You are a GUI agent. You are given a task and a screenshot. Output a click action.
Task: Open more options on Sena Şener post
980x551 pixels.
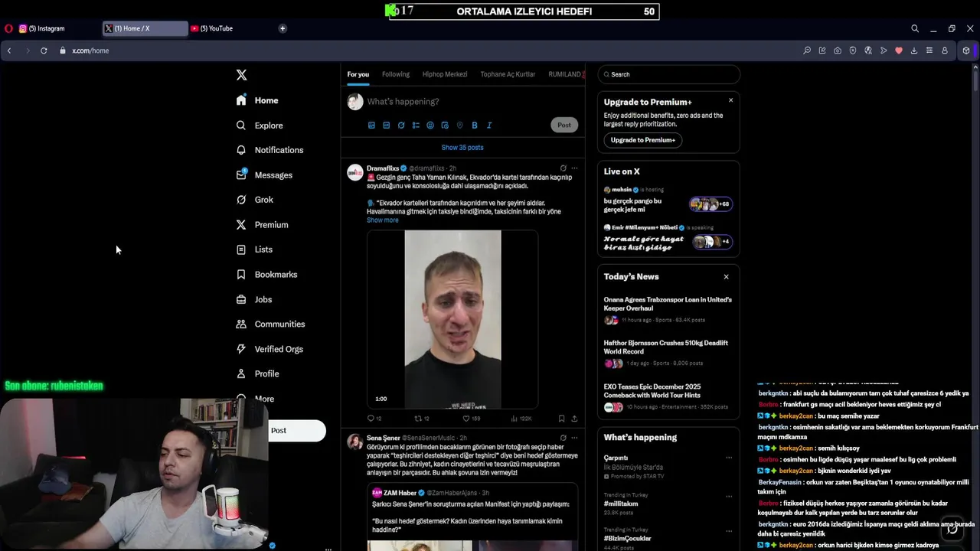point(574,438)
